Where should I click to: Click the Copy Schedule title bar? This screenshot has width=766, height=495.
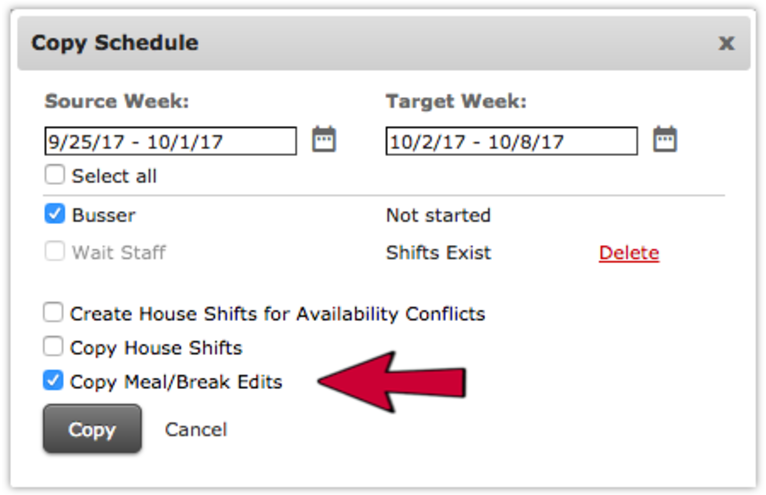pyautogui.click(x=383, y=43)
